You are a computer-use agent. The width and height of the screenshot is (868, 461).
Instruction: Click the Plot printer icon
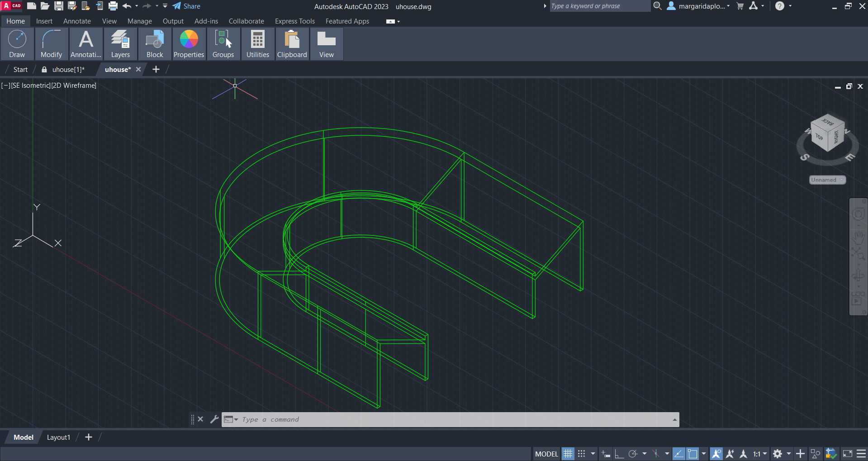coord(113,6)
